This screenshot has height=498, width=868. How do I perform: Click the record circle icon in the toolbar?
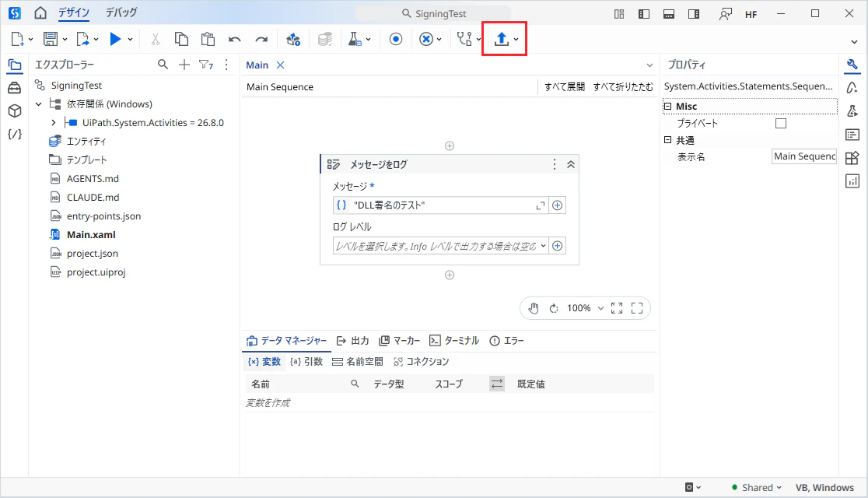[x=396, y=39]
